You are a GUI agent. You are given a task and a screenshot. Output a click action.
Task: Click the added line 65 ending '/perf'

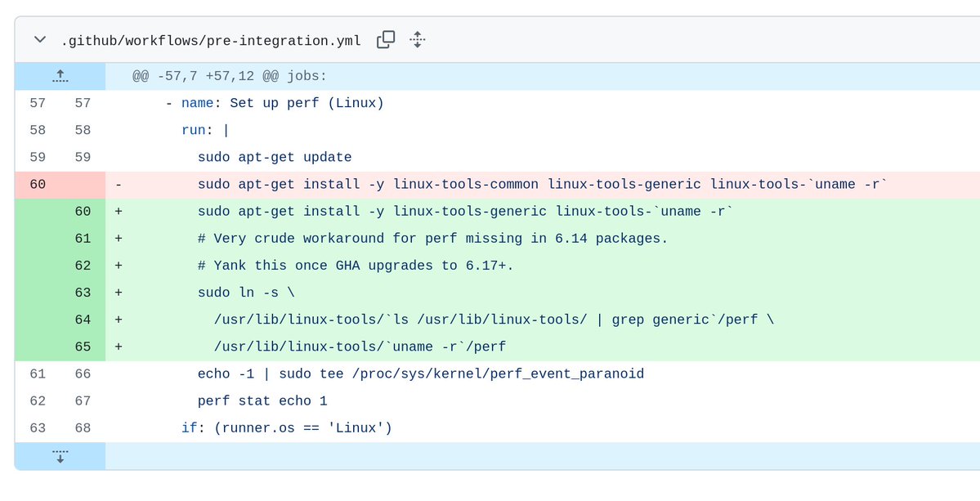pyautogui.click(x=360, y=347)
